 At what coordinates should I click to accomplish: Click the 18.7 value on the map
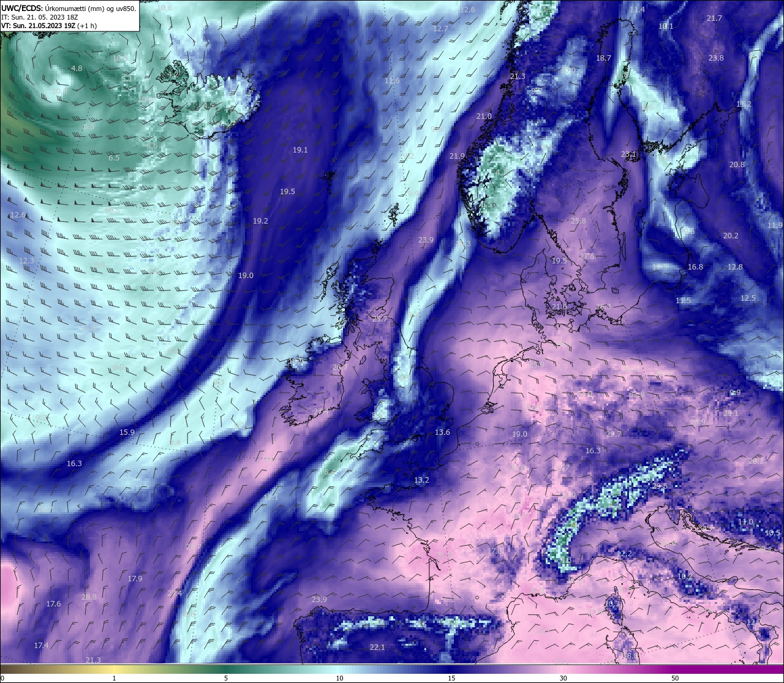(x=603, y=58)
